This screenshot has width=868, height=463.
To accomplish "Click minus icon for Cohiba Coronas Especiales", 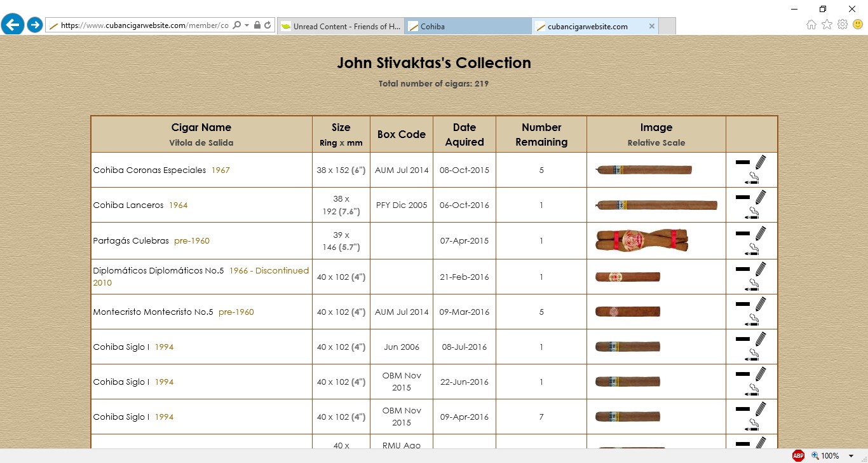I will (x=742, y=162).
